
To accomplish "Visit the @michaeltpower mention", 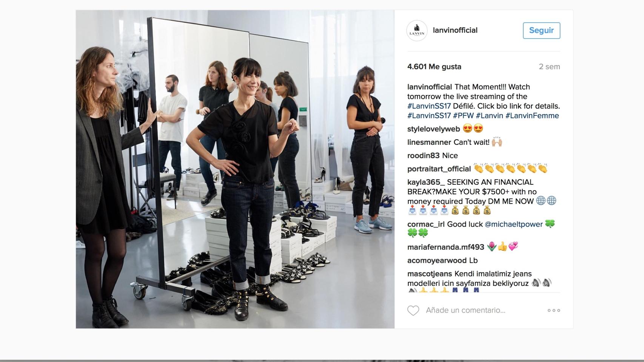I will coord(514,224).
